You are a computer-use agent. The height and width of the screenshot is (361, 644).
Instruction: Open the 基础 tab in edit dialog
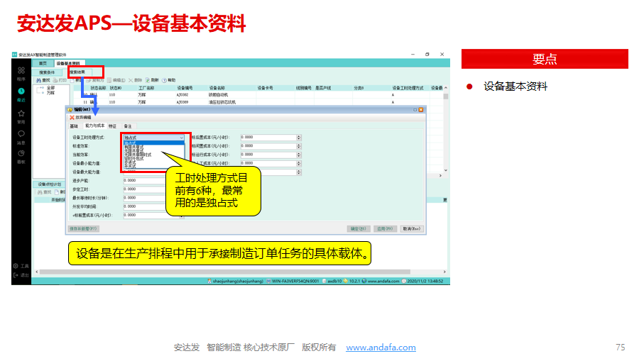click(x=74, y=126)
